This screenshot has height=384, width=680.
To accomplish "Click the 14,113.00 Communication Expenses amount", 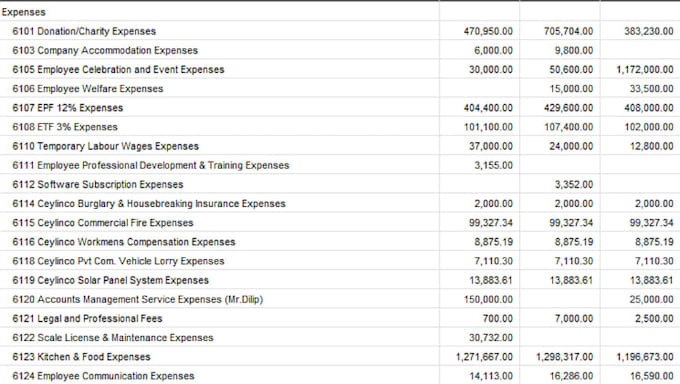I will (x=490, y=375).
